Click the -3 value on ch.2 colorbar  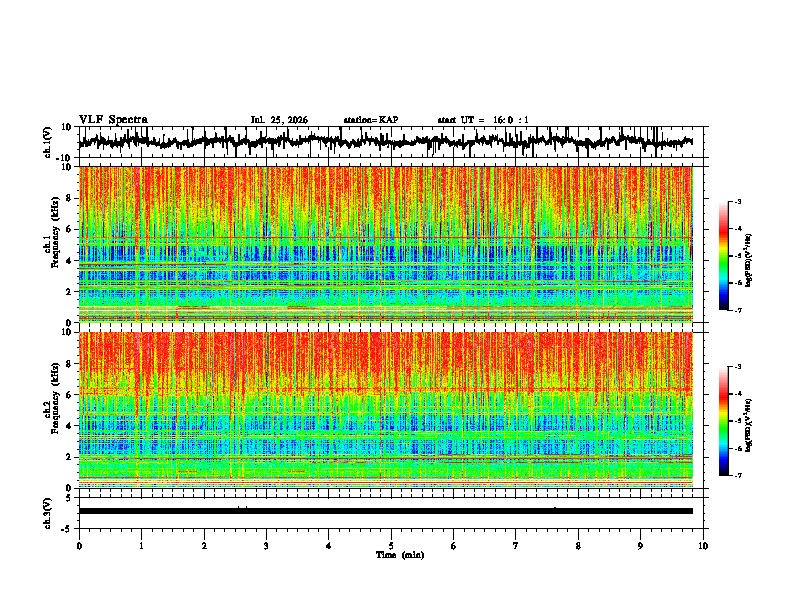[738, 367]
